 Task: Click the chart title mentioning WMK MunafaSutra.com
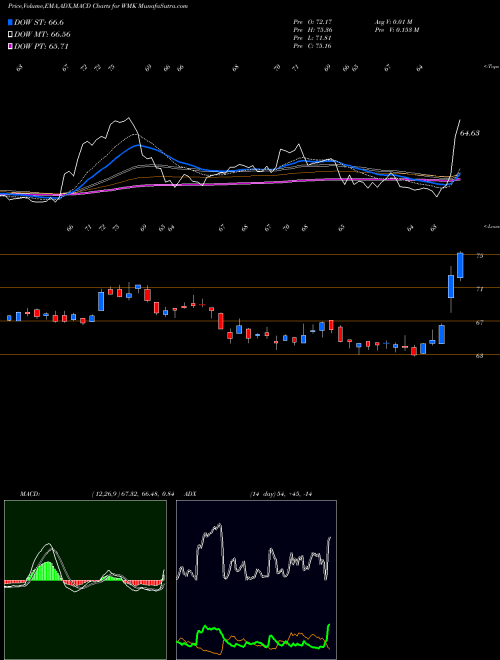[x=98, y=6]
